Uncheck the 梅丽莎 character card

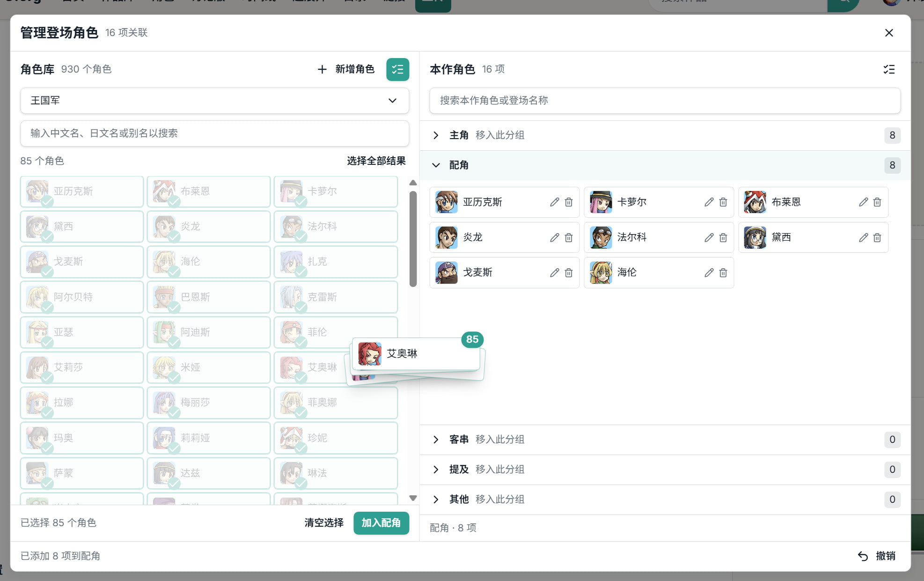point(209,403)
